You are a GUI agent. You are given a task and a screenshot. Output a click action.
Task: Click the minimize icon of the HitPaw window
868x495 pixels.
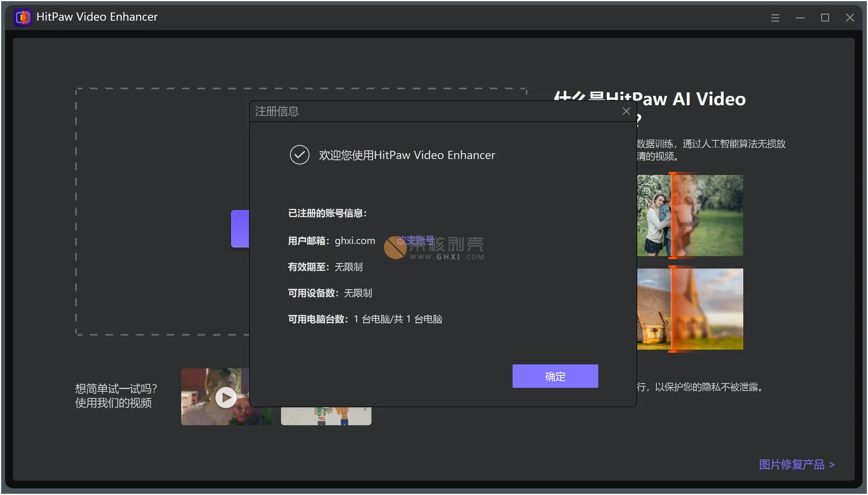click(x=800, y=18)
